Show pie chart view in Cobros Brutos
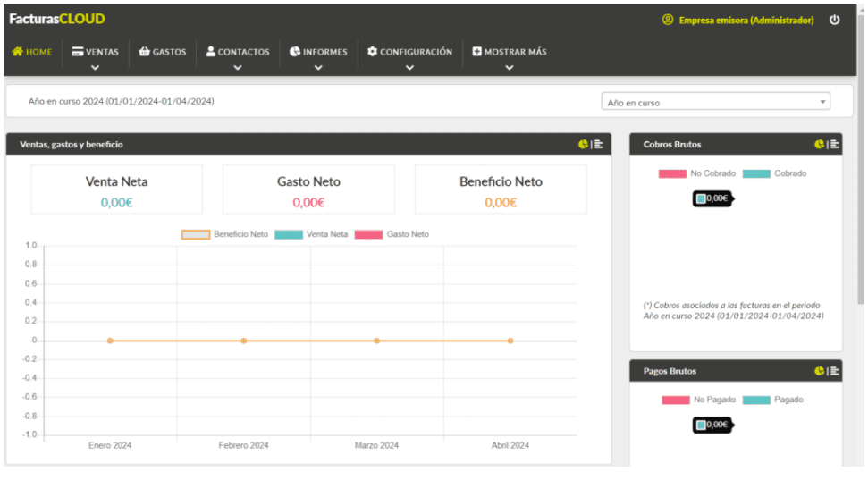This screenshot has height=480, width=868. [x=820, y=144]
